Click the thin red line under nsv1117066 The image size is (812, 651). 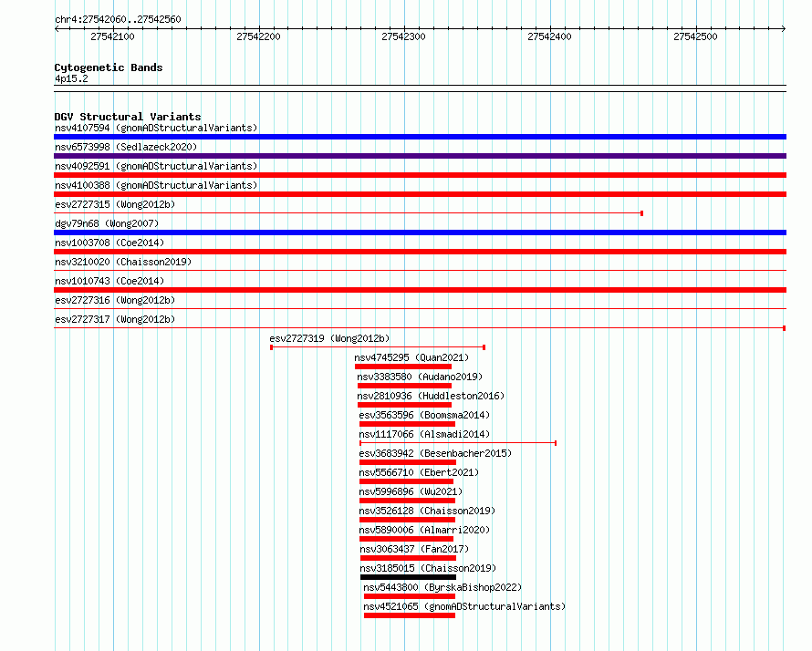[x=458, y=443]
